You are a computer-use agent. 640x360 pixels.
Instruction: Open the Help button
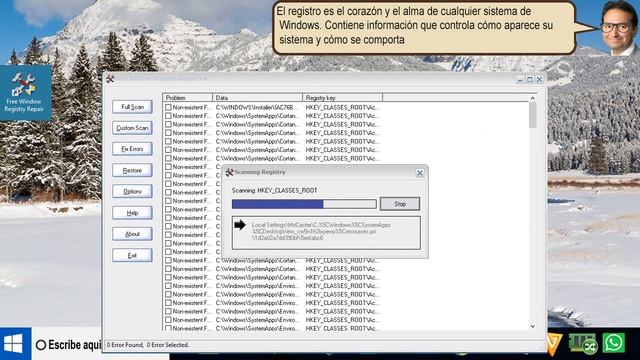[132, 213]
